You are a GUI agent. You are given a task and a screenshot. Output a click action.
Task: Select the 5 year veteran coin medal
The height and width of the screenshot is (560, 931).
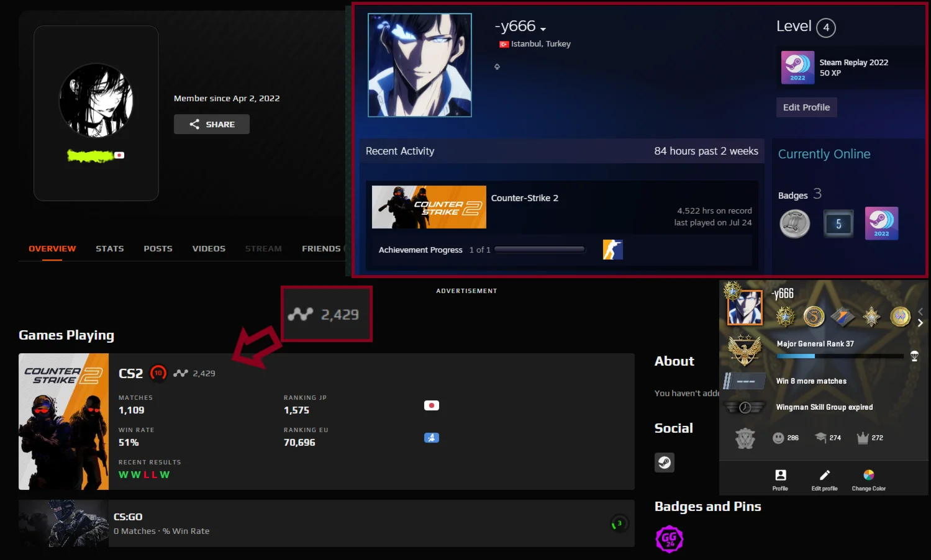(814, 317)
